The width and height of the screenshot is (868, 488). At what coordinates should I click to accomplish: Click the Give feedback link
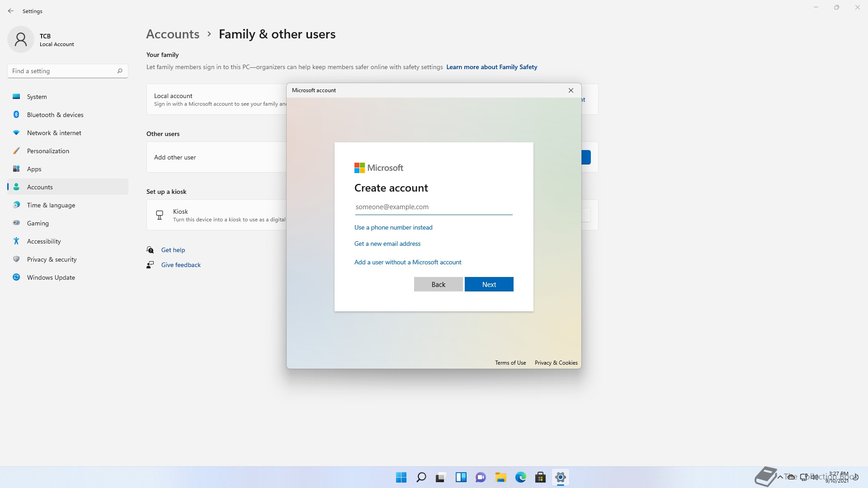tap(181, 265)
